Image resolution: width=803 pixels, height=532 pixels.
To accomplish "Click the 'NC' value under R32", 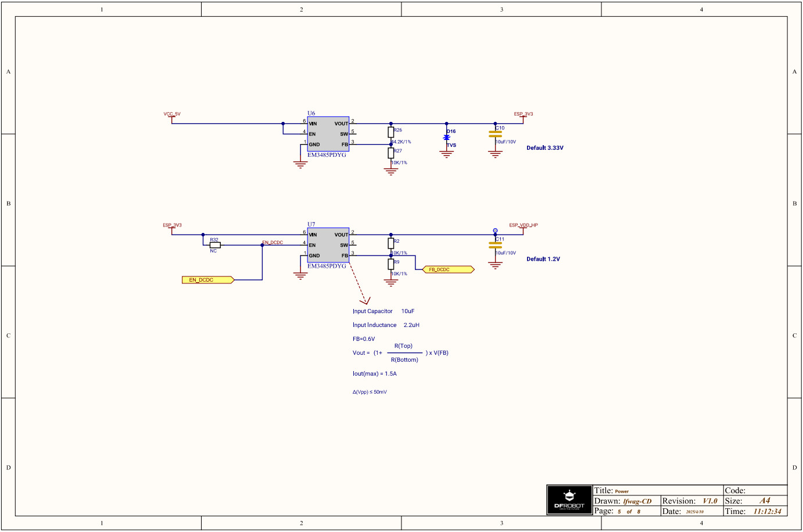I will point(213,251).
